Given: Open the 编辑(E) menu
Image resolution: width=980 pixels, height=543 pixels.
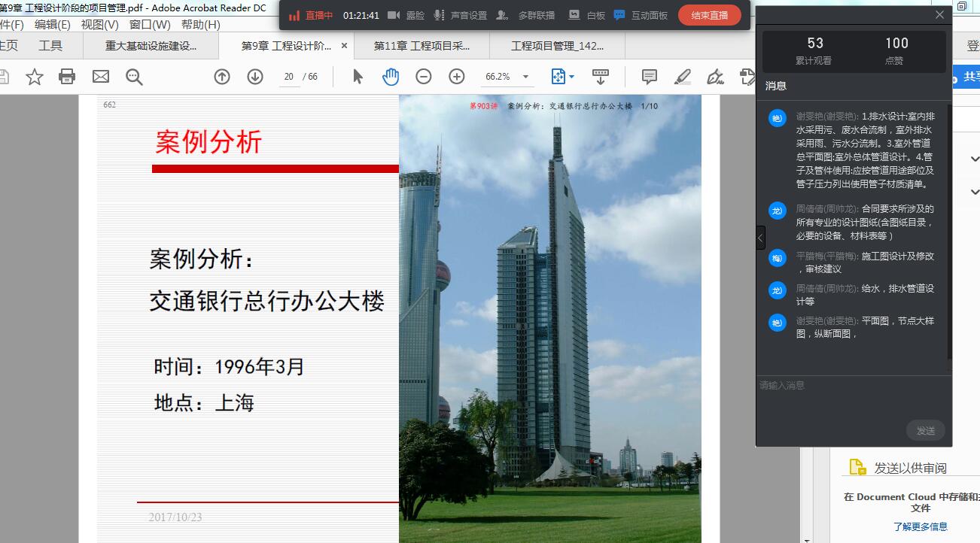Looking at the screenshot, I should tap(53, 25).
